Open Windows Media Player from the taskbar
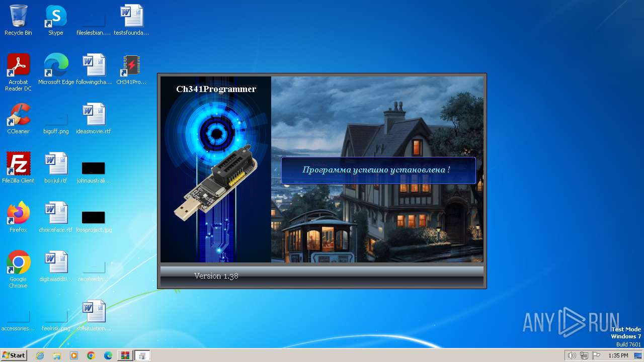Viewport: 644px width, 362px height. click(x=74, y=355)
